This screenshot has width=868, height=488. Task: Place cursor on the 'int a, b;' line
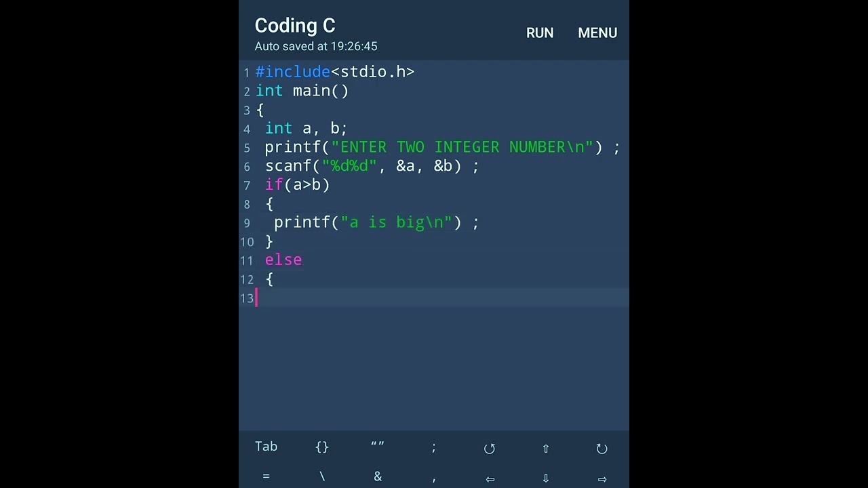(306, 128)
